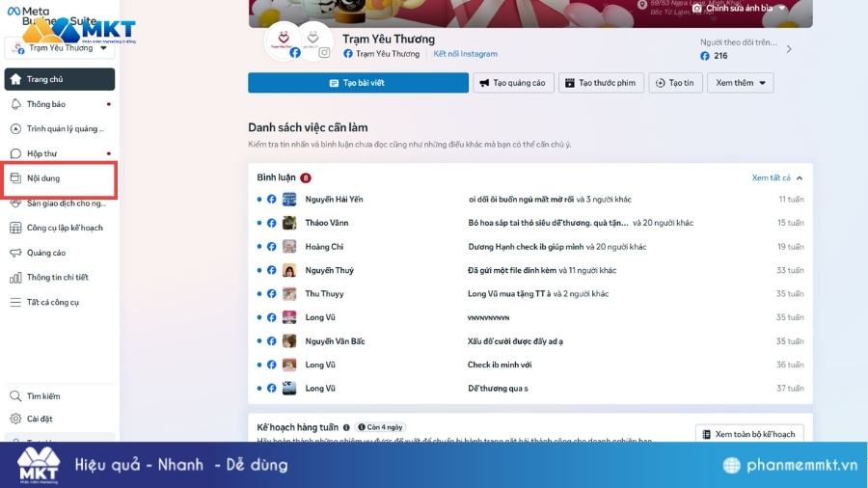
Task: Click Long Vũ's comment 'vnvnvnvnvn'
Action: 488,317
